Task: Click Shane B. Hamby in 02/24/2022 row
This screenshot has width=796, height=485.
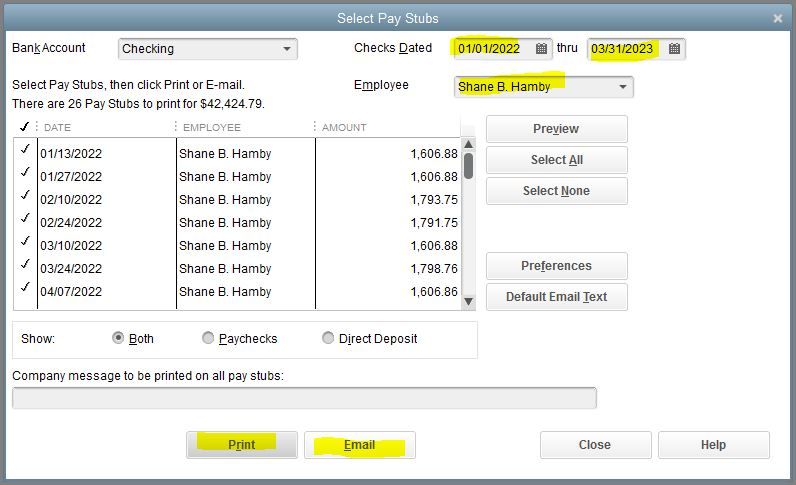Action: click(225, 223)
